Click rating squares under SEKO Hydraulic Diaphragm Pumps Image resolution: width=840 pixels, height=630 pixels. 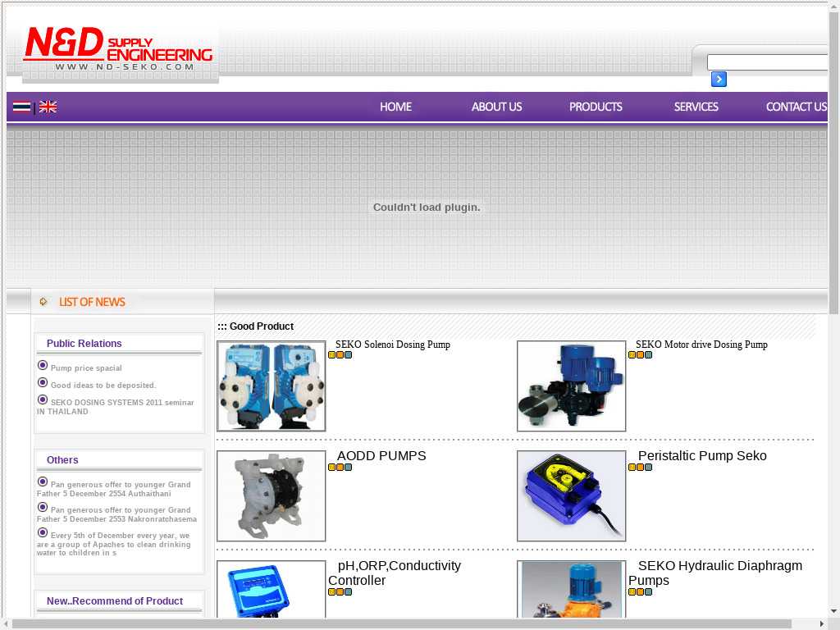point(640,592)
